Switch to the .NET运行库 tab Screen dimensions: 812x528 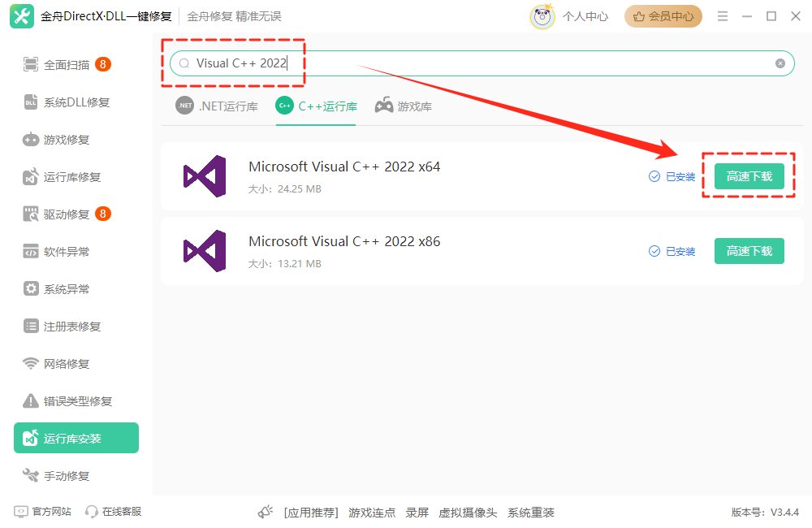217,106
